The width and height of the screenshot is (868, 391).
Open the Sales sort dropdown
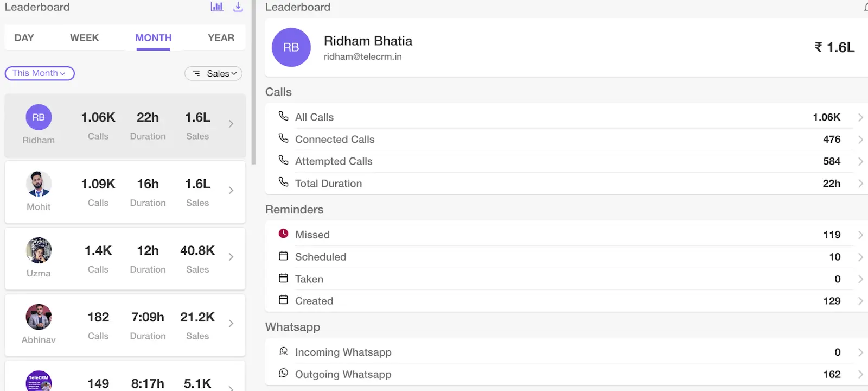click(x=214, y=73)
